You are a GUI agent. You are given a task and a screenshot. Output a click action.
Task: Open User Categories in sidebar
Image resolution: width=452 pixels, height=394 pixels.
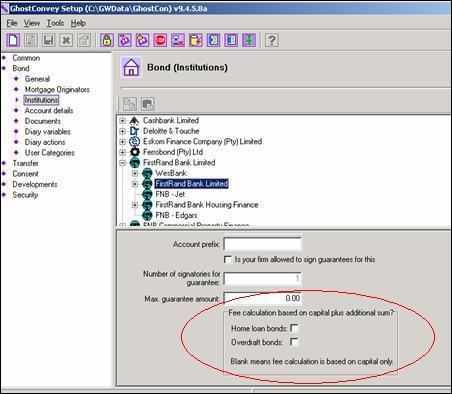pyautogui.click(x=49, y=153)
